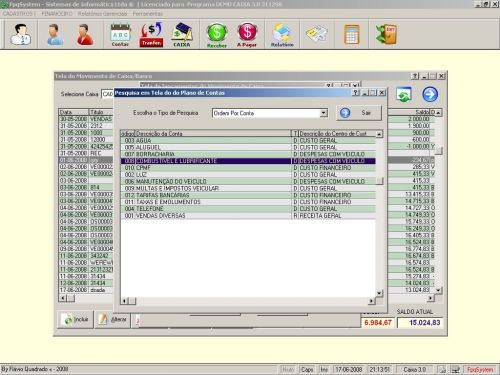Viewport: 500px width, 375px height.
Task: Open the Transfer money toolbar icon
Action: (151, 34)
